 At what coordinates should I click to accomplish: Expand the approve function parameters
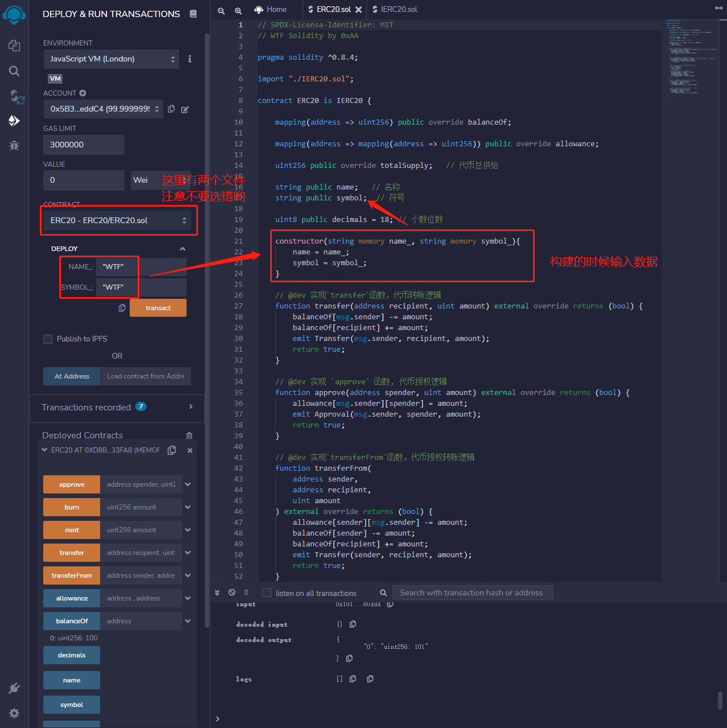tap(188, 484)
